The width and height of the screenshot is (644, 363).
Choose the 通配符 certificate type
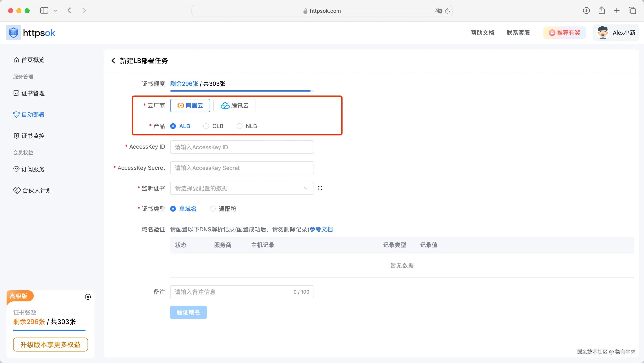click(x=213, y=209)
